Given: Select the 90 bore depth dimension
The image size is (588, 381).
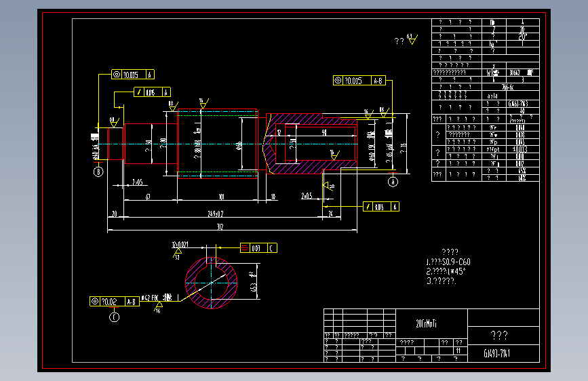Looking at the screenshot, I should [324, 132].
